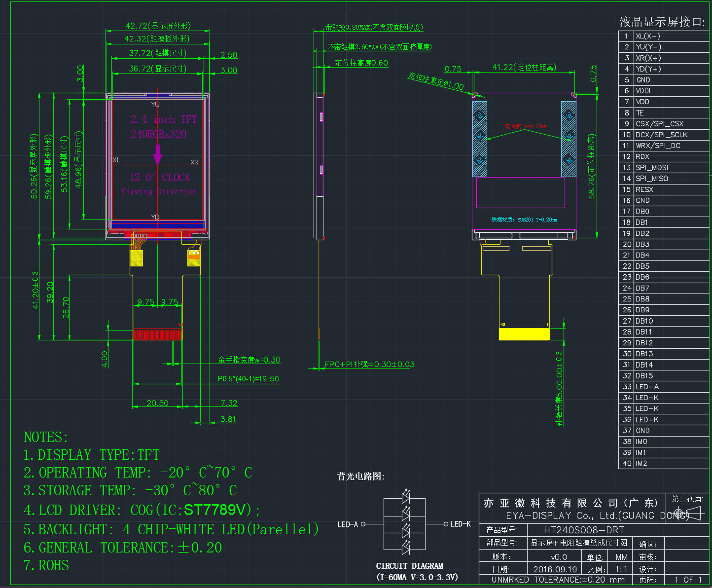Select the "42.72(显示屏外形)" width dimension
The width and height of the screenshot is (712, 588).
[158, 26]
